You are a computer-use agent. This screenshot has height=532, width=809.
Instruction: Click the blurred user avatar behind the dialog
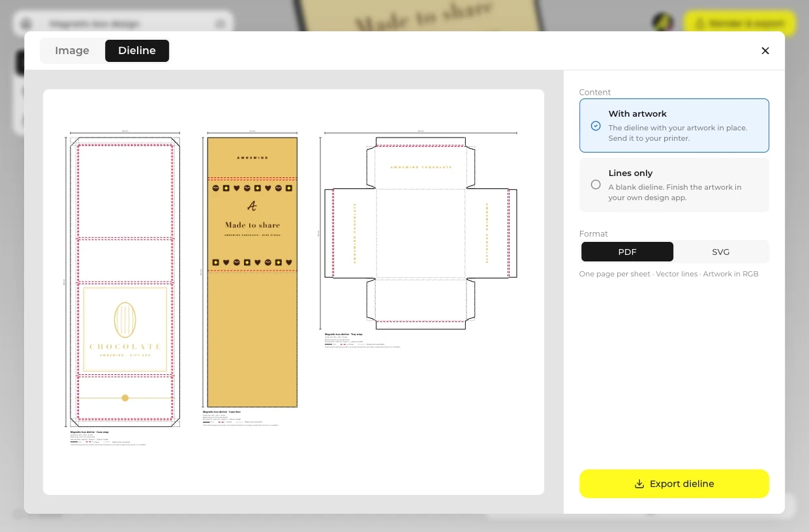click(x=663, y=23)
